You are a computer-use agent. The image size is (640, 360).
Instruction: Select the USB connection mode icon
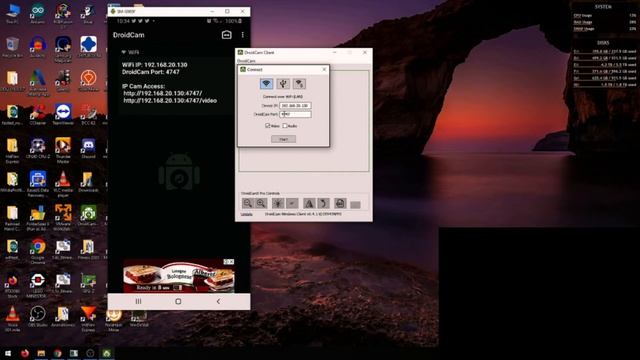coord(283,84)
